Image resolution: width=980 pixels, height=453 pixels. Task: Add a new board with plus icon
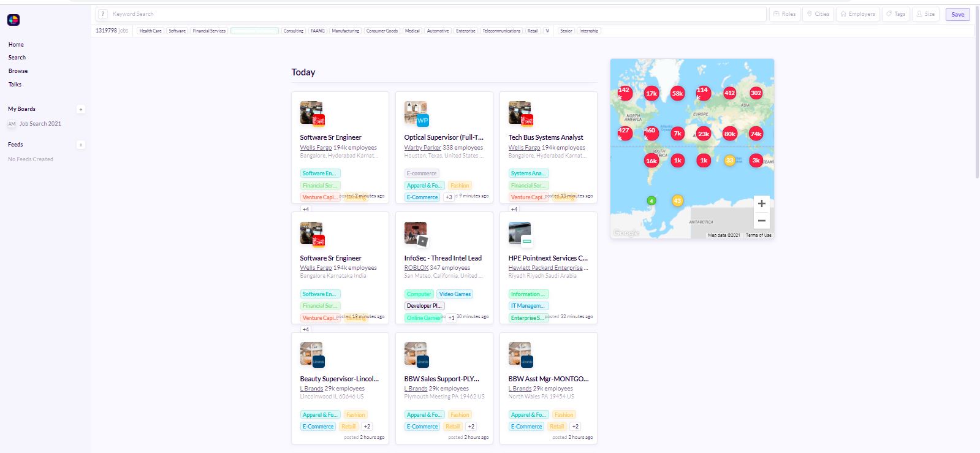(x=80, y=110)
